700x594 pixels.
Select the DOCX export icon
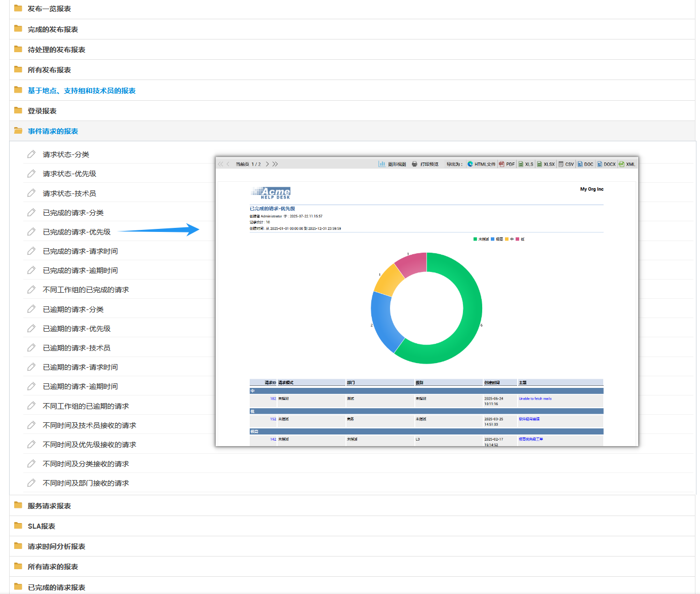pyautogui.click(x=606, y=164)
